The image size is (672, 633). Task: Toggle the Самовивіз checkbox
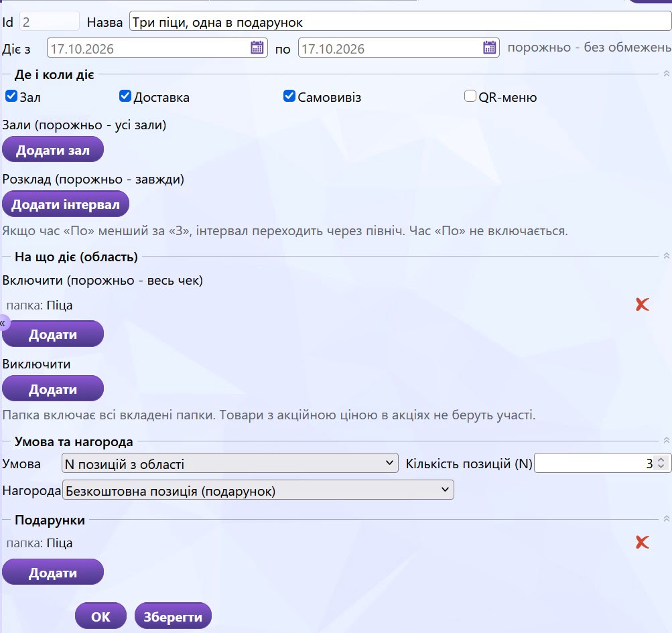point(289,96)
